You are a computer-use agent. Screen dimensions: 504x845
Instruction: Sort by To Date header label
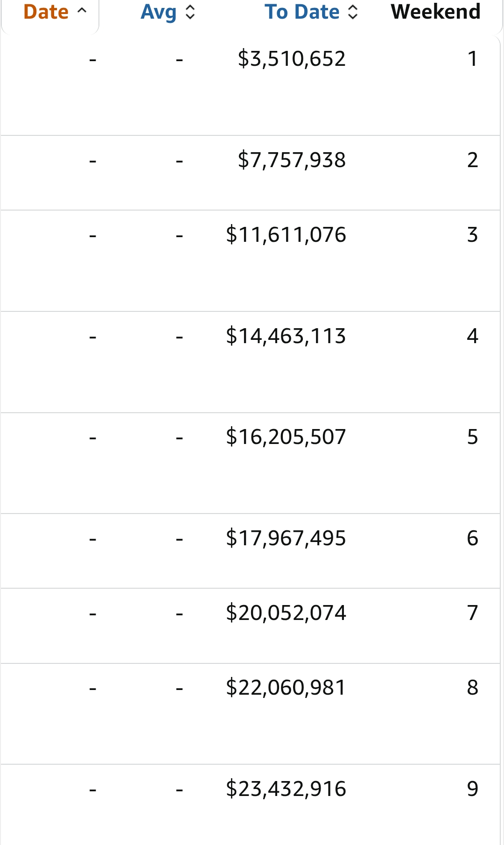(302, 12)
